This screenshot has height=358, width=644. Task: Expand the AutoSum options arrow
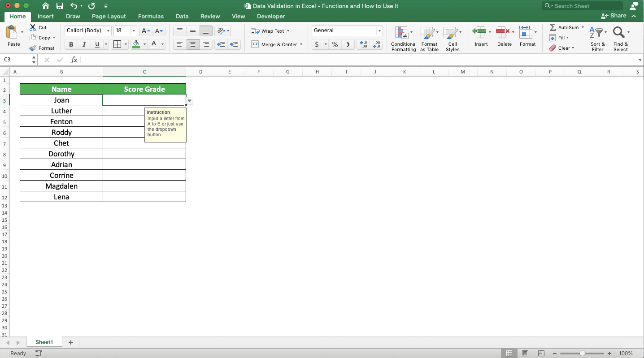coord(583,27)
